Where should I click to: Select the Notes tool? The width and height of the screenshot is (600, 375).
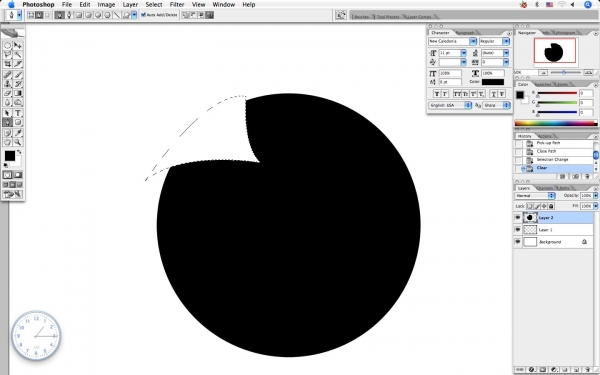click(7, 133)
